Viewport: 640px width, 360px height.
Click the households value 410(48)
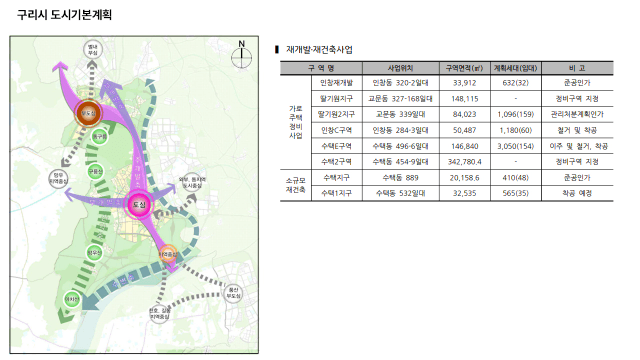coord(516,178)
